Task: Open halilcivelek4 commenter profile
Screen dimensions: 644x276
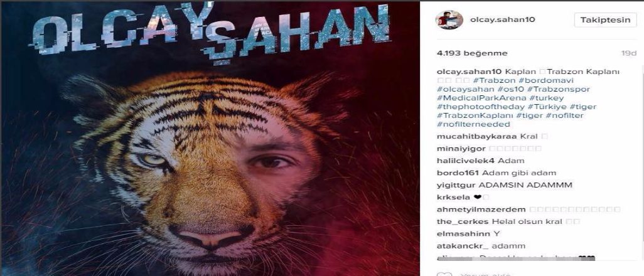Action: [x=462, y=161]
